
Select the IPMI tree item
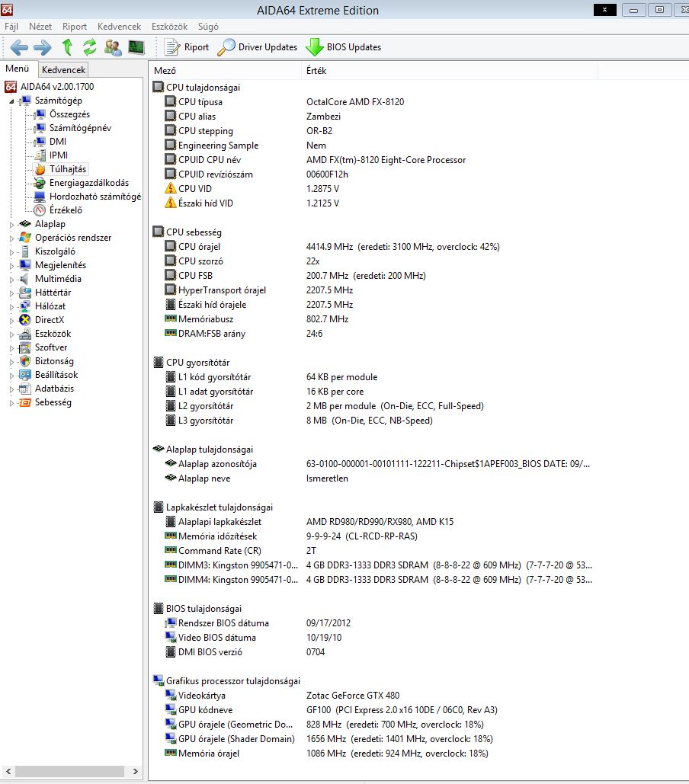tap(59, 155)
